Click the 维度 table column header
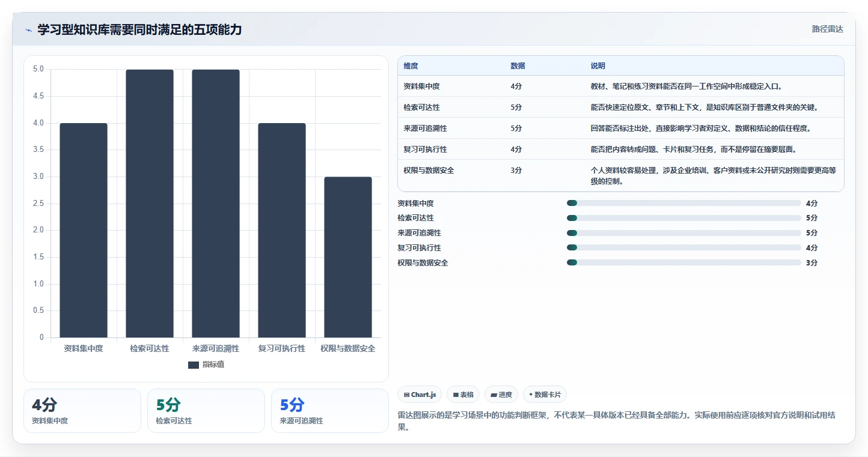 pyautogui.click(x=411, y=66)
